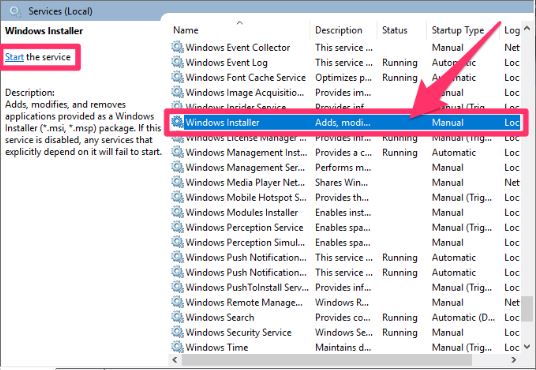Click Services (Local) header icon
Image resolution: width=536 pixels, height=370 pixels.
(14, 11)
